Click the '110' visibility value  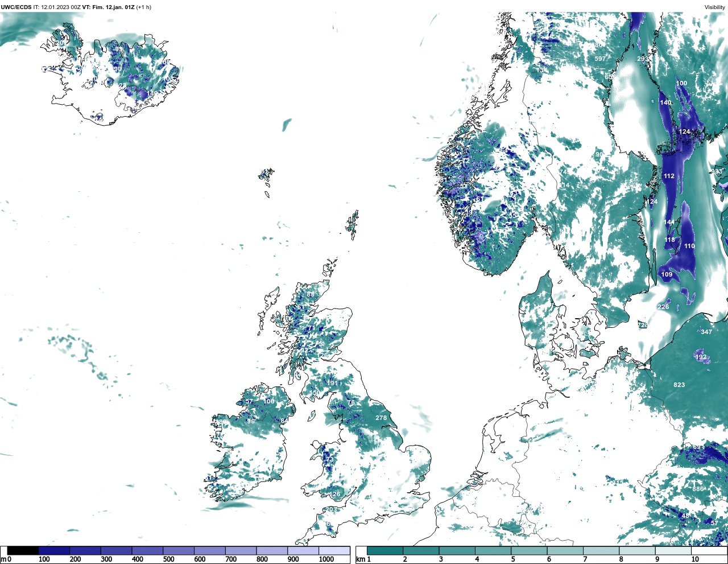click(689, 246)
